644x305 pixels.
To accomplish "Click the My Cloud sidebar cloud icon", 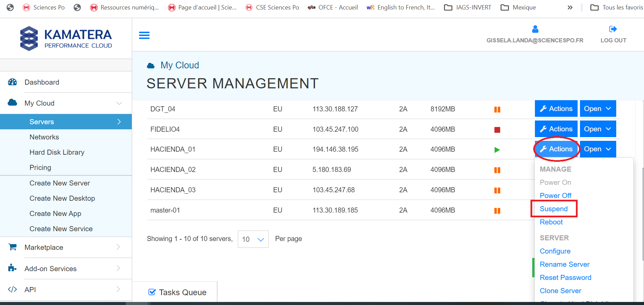I will tap(13, 103).
